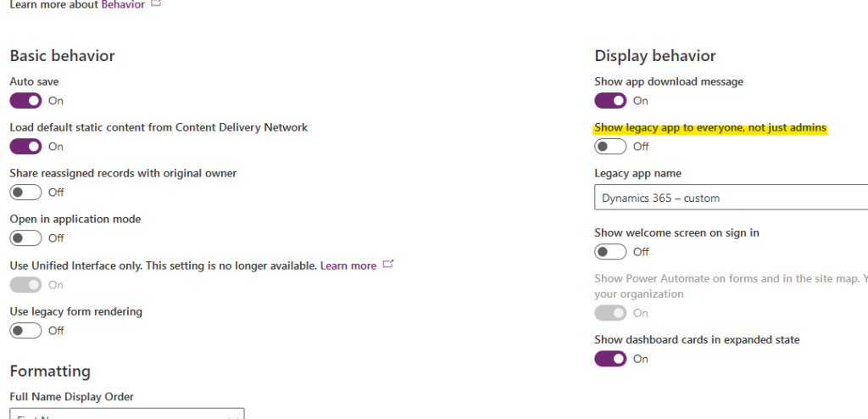Open the Behavior documentation link
Viewport: 868px width, 419px height.
(x=123, y=4)
